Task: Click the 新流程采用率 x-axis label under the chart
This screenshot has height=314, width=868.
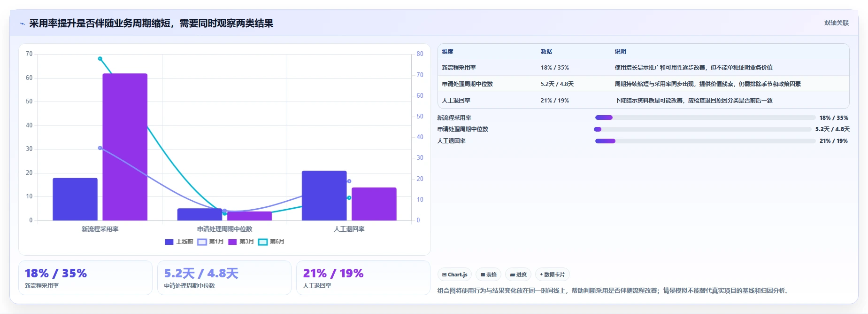Action: coord(100,229)
